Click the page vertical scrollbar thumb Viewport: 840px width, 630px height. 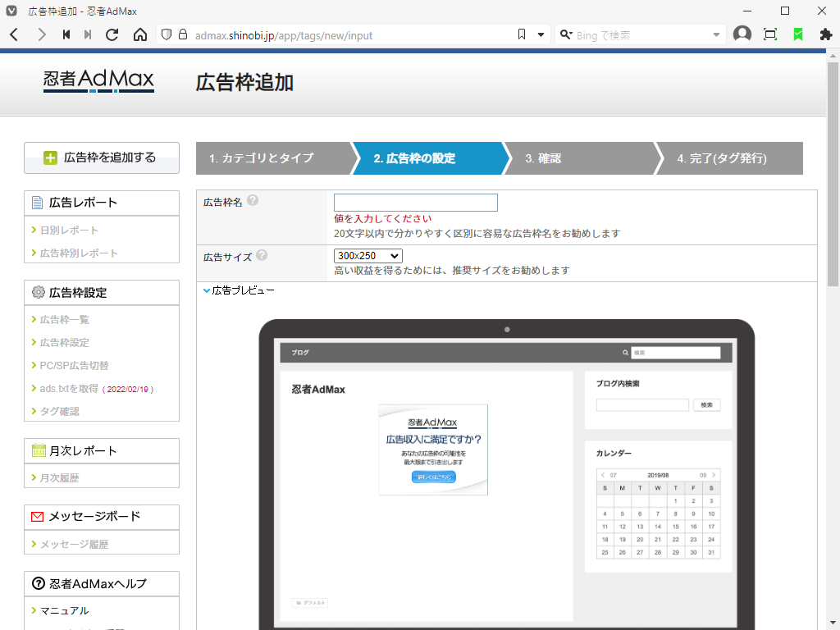(833, 174)
